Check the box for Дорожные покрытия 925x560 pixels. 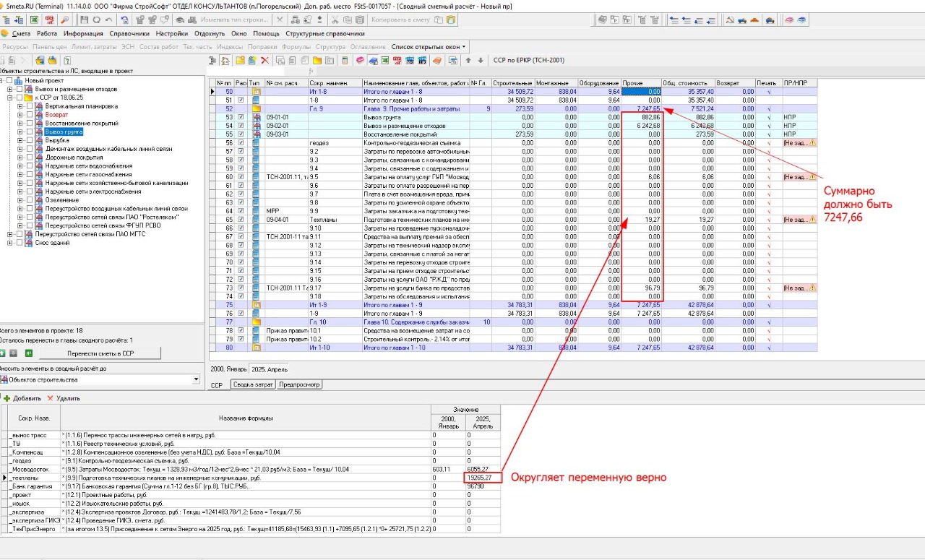[x=30, y=158]
